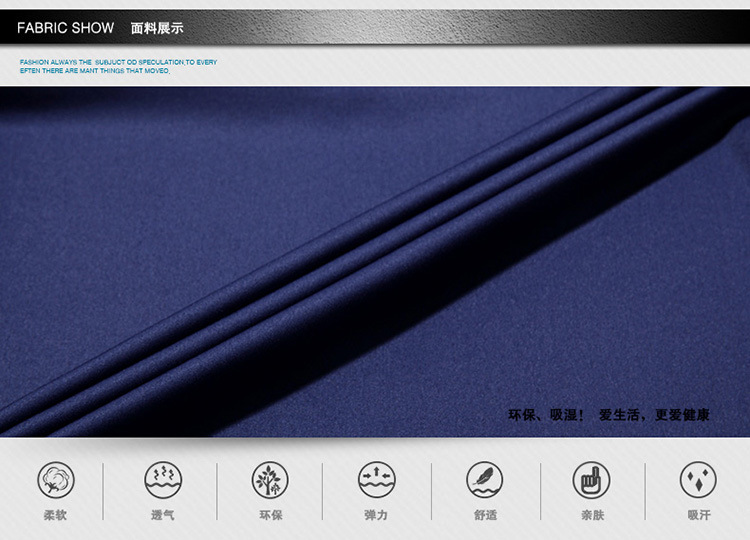Click the navy blue fabric photo
Image resolution: width=750 pixels, height=540 pixels.
tap(375, 261)
